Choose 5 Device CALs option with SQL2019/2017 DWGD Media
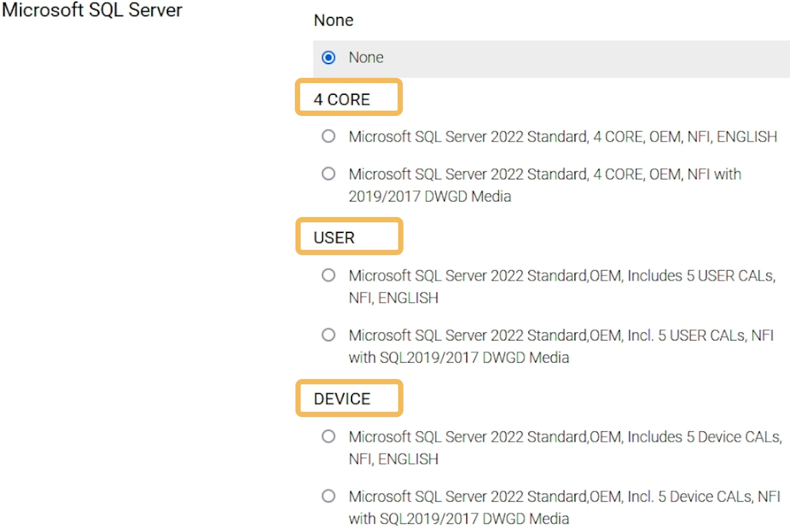 point(328,497)
